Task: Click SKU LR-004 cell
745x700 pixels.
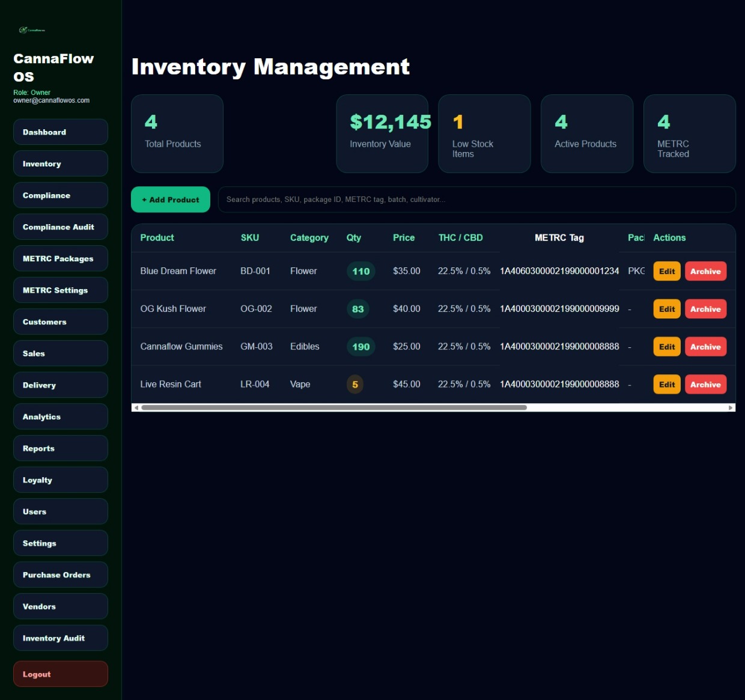Action: point(255,385)
